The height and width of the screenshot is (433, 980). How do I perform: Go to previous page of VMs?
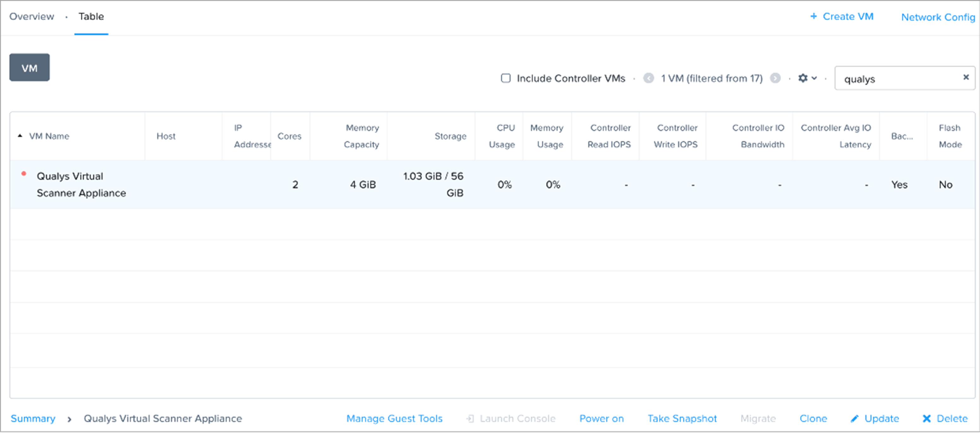pyautogui.click(x=648, y=78)
